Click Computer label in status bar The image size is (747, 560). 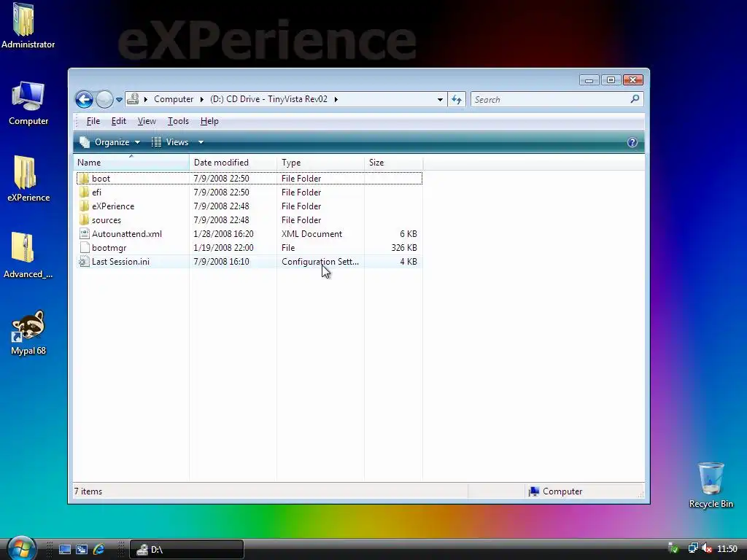coord(562,491)
